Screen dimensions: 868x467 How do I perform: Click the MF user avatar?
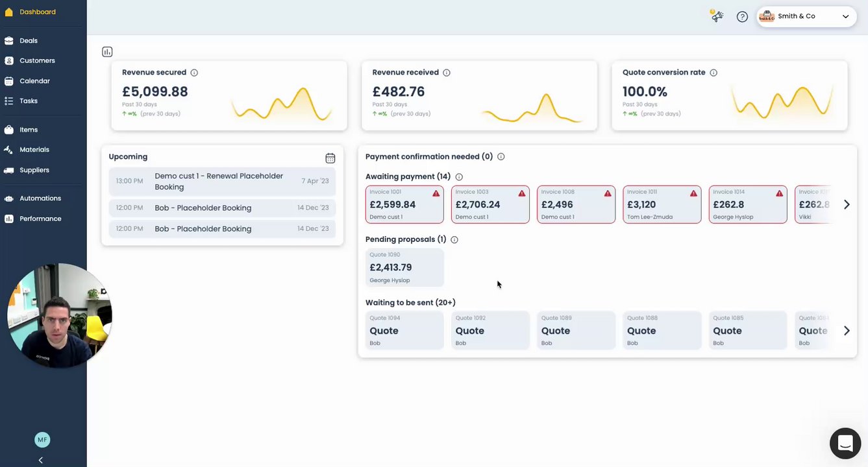pos(42,440)
